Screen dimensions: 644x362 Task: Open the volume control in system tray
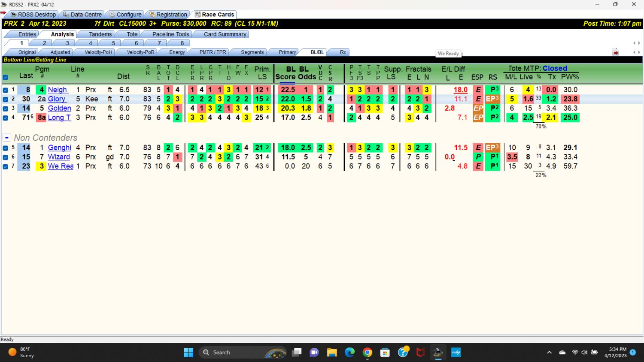point(584,353)
